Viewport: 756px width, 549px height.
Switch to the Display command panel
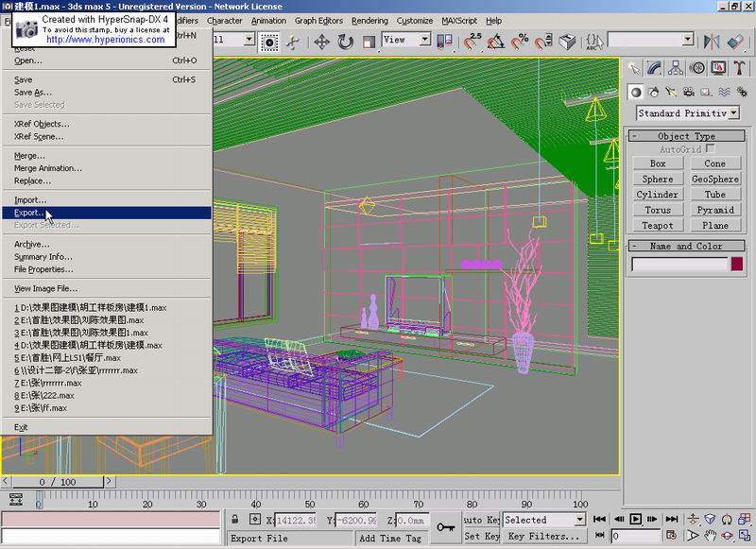coord(718,68)
